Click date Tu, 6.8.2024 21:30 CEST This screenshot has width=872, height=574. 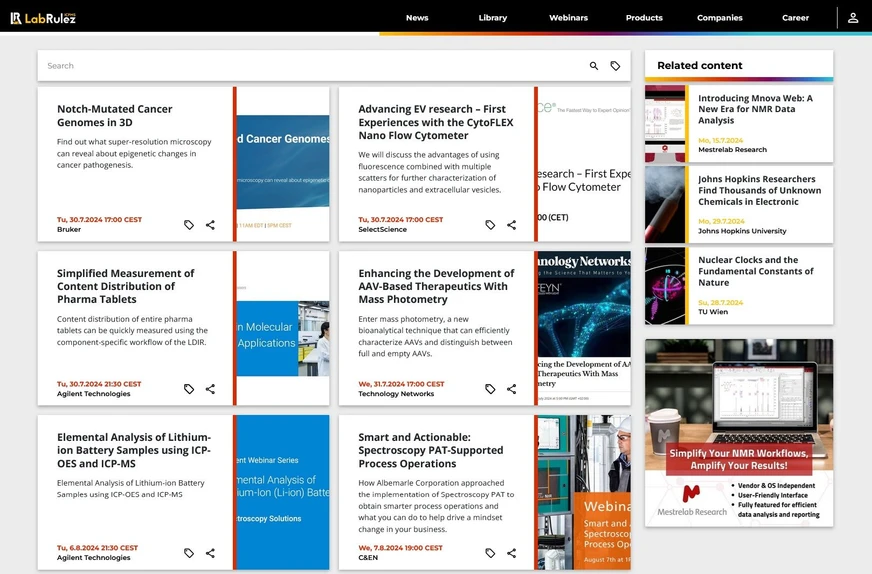tap(97, 548)
